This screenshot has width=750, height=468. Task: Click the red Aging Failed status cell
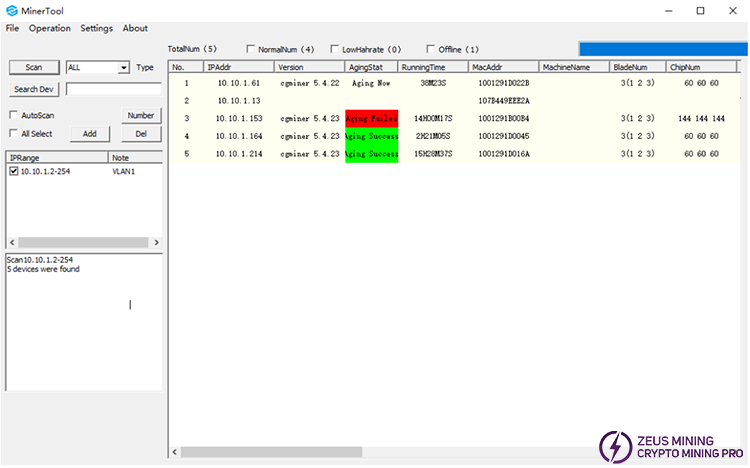tap(371, 118)
